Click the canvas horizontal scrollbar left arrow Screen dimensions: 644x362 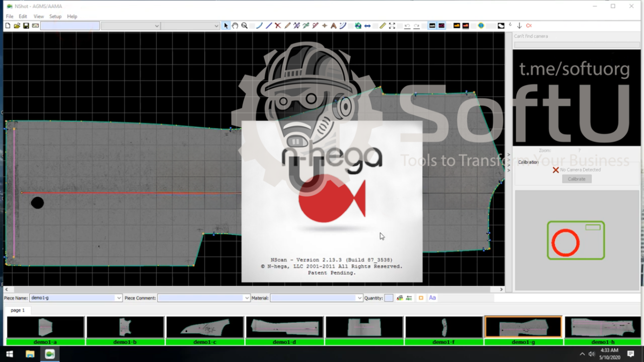click(x=6, y=290)
